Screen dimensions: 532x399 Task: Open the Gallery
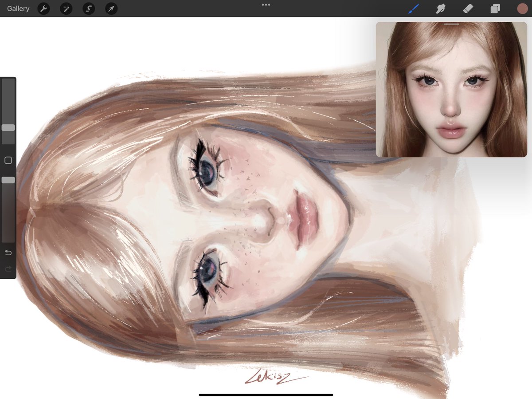click(x=18, y=8)
